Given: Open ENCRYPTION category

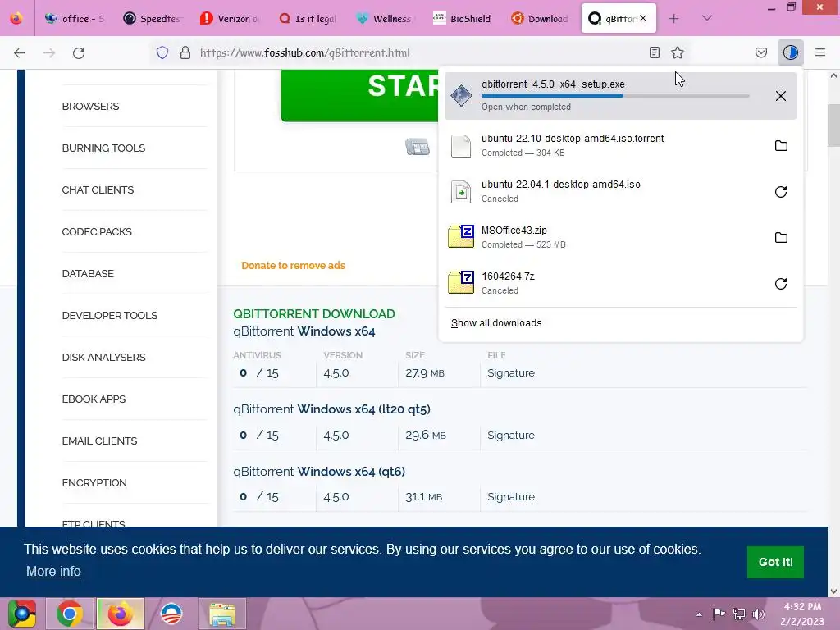Looking at the screenshot, I should coord(94,482).
